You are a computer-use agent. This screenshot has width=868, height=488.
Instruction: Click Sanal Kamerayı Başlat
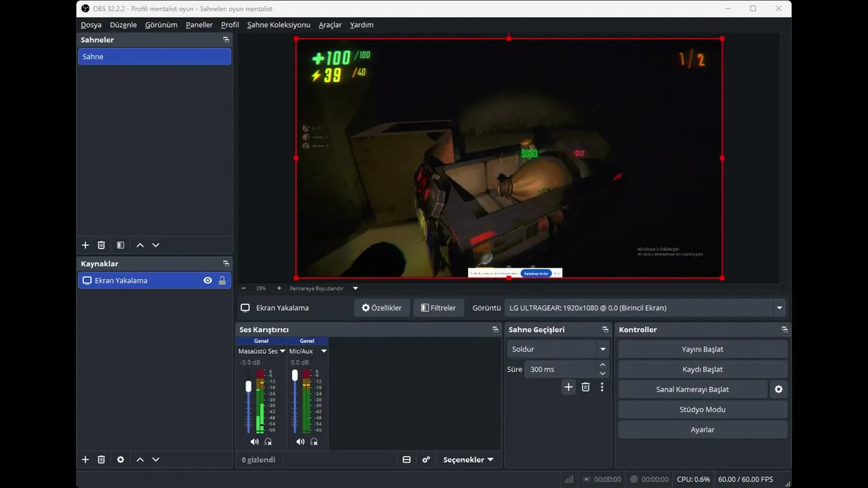[x=692, y=390]
